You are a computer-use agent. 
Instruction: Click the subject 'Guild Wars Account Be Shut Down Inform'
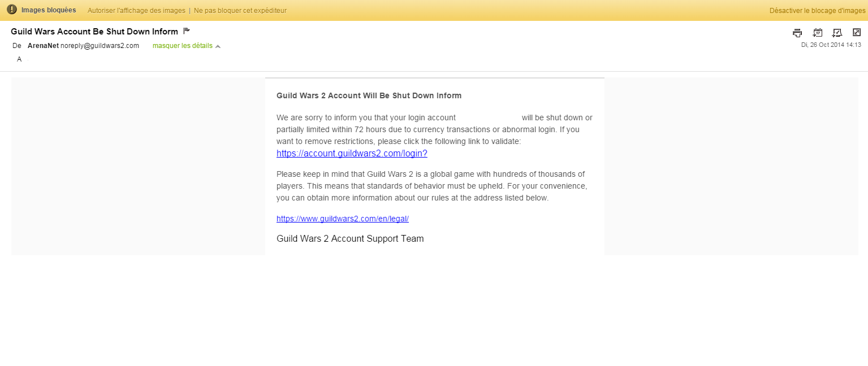pyautogui.click(x=94, y=32)
